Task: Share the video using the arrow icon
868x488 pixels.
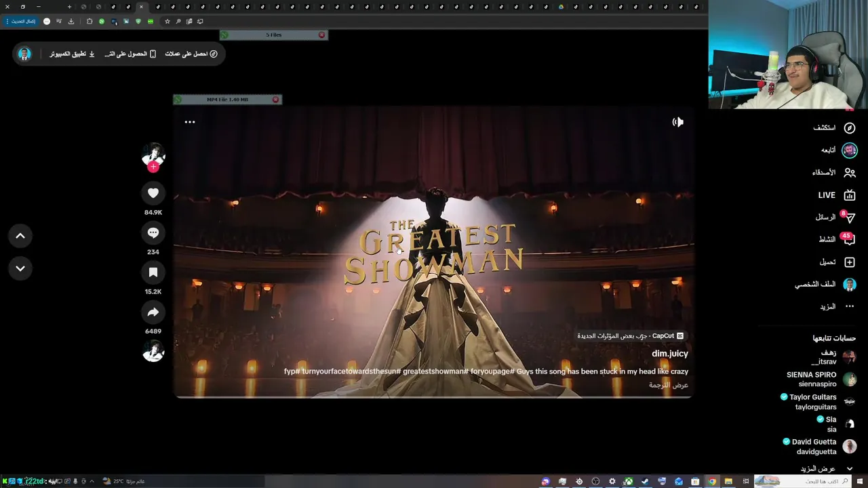Action: (x=153, y=312)
